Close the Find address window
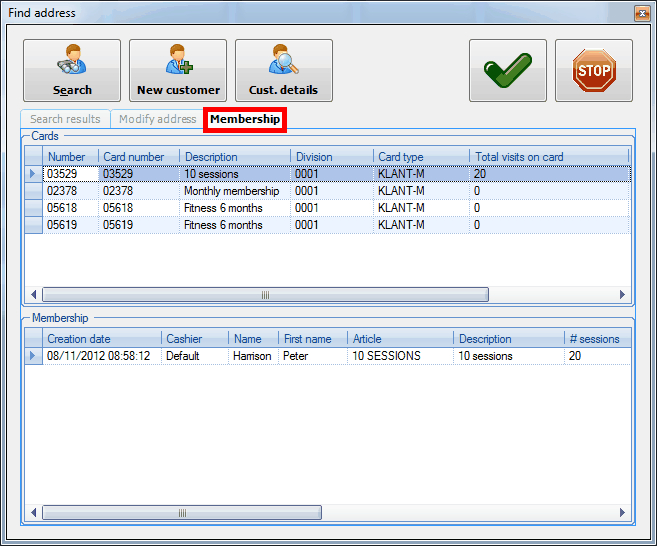The image size is (657, 546). point(641,13)
